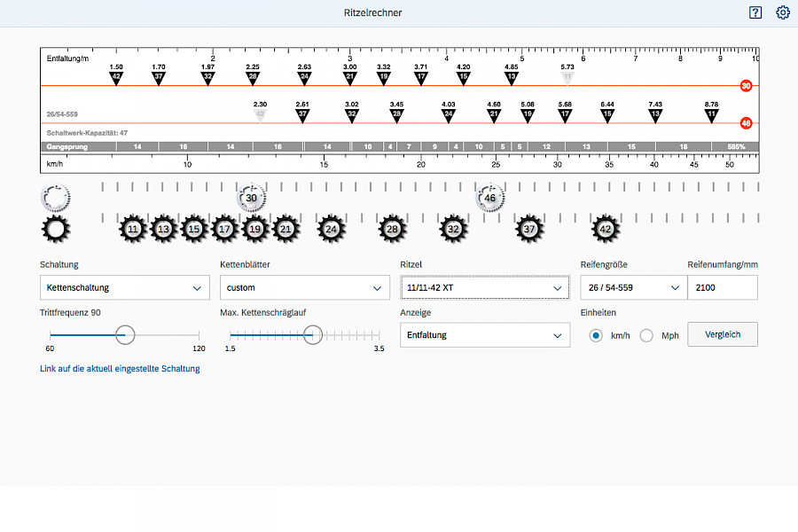Click the empty black sprocket gear icon
The image size is (798, 532).
tap(55, 229)
